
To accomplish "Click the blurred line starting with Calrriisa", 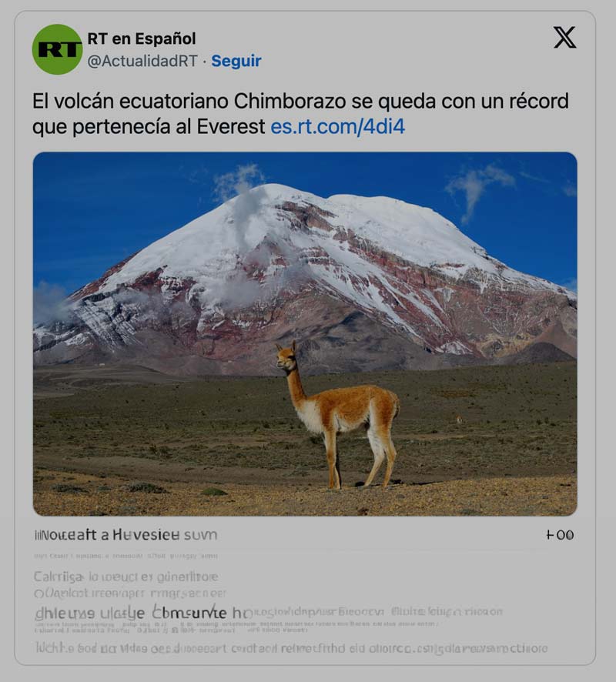I will (x=126, y=577).
